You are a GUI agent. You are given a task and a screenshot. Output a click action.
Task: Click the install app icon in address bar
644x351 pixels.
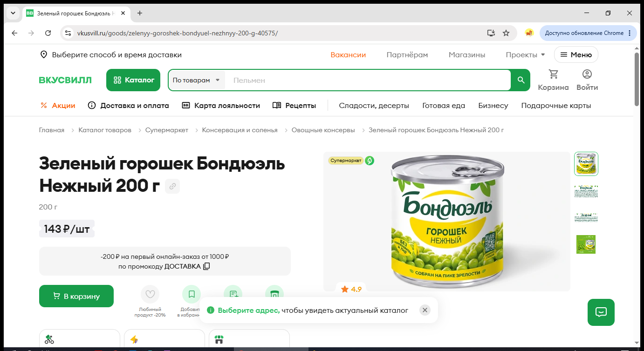(x=491, y=33)
